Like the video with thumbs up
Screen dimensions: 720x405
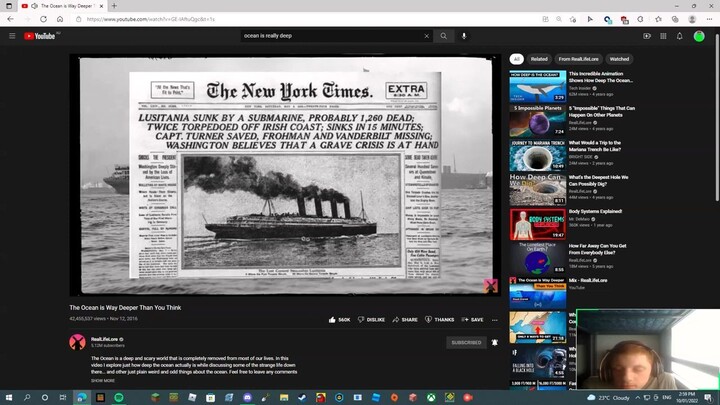click(339, 320)
